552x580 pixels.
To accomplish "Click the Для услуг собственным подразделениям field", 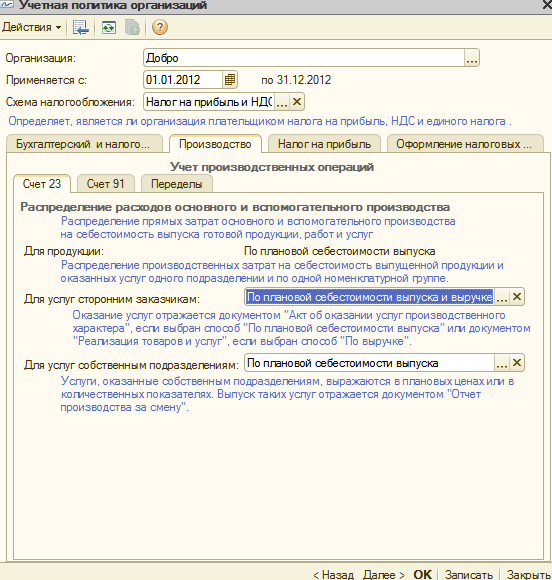I will 369,363.
